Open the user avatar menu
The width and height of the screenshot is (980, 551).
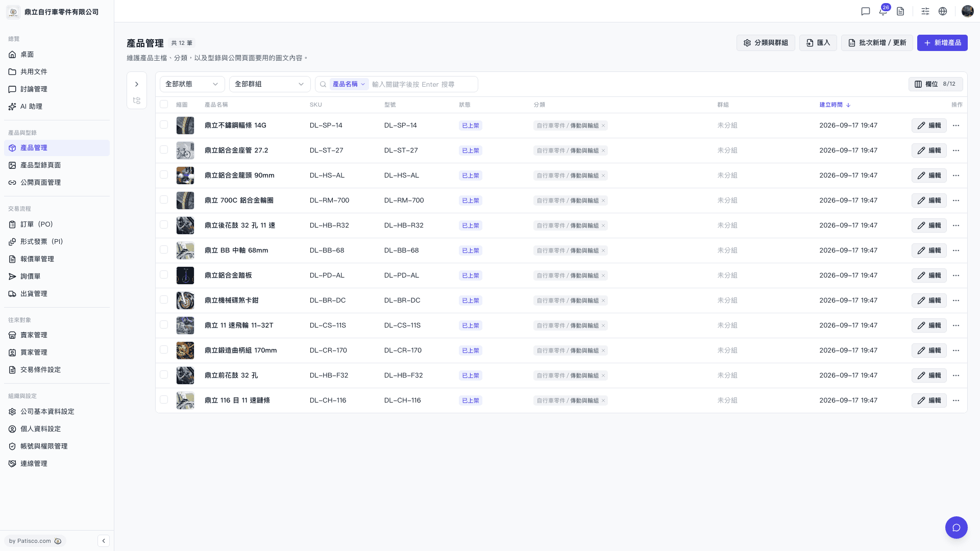(x=967, y=11)
